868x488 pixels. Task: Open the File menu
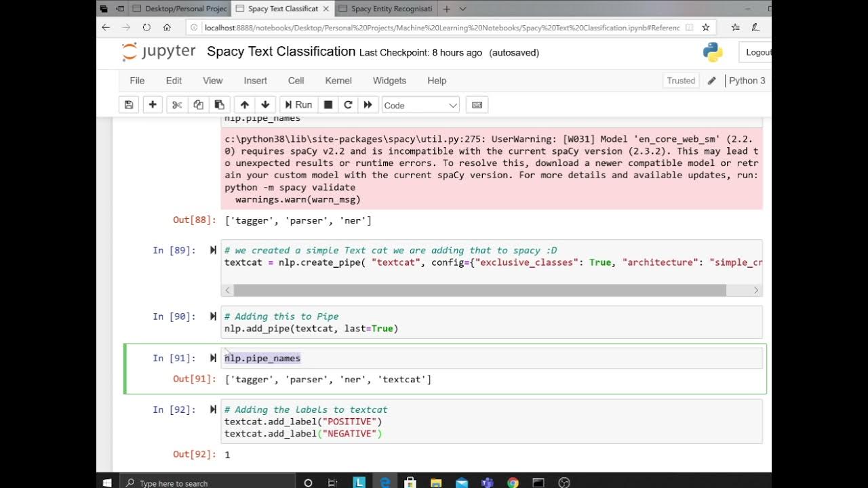[137, 81]
